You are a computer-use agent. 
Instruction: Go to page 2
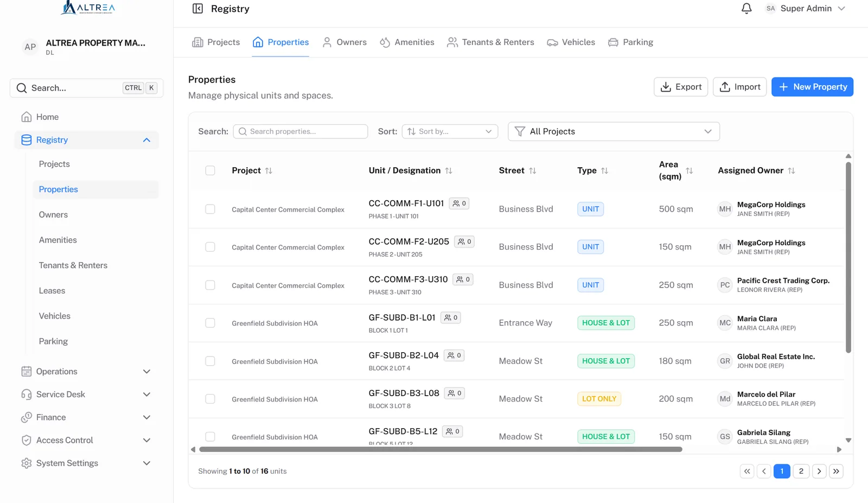(801, 471)
